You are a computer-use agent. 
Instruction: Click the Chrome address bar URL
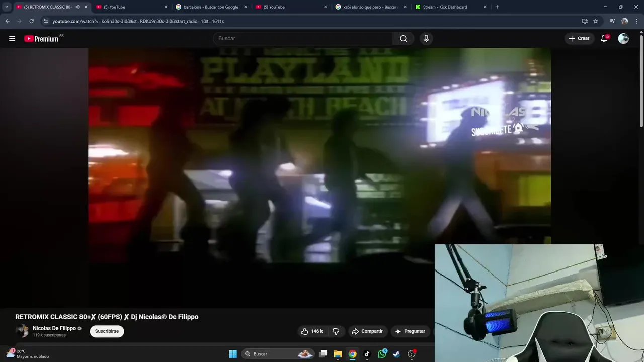[138, 21]
